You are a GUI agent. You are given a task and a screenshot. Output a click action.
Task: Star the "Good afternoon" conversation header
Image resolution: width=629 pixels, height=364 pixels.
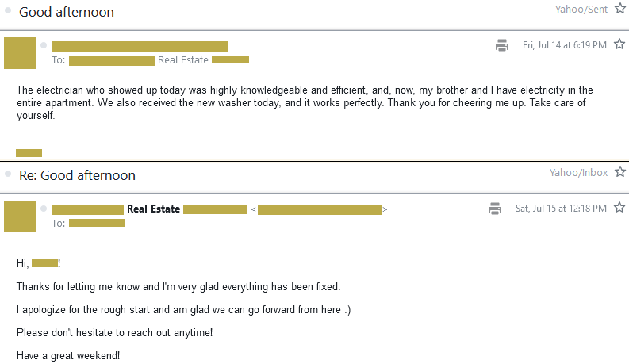pos(619,9)
